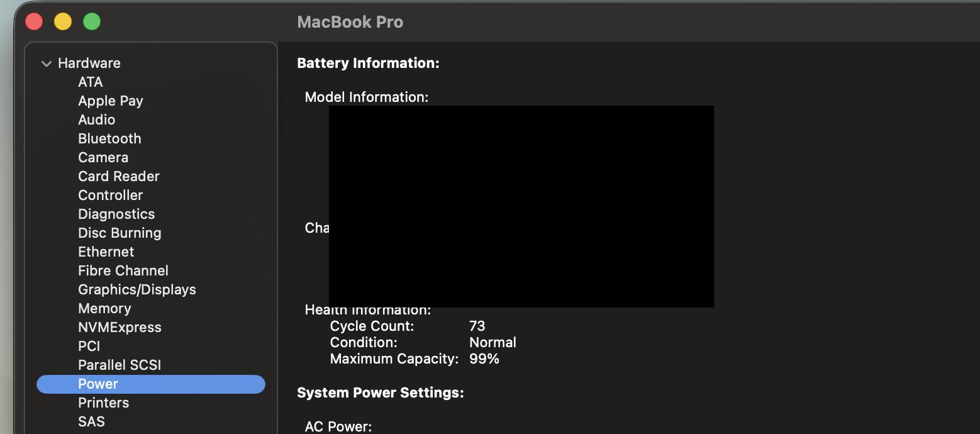Image resolution: width=980 pixels, height=434 pixels.
Task: Click the green zoom window button
Action: pyautogui.click(x=92, y=22)
